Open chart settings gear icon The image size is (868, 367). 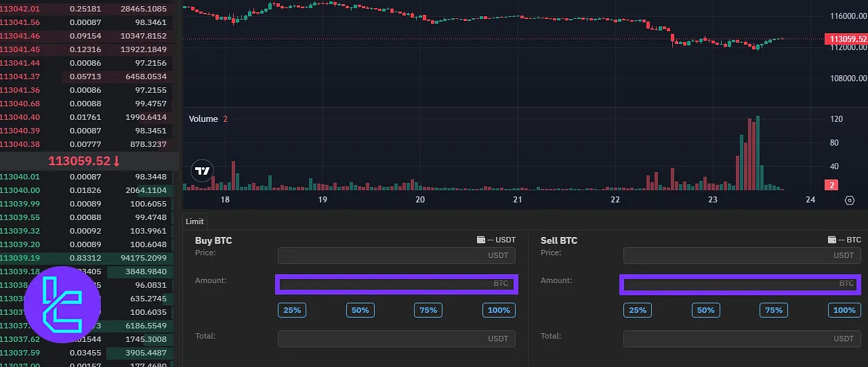(850, 200)
